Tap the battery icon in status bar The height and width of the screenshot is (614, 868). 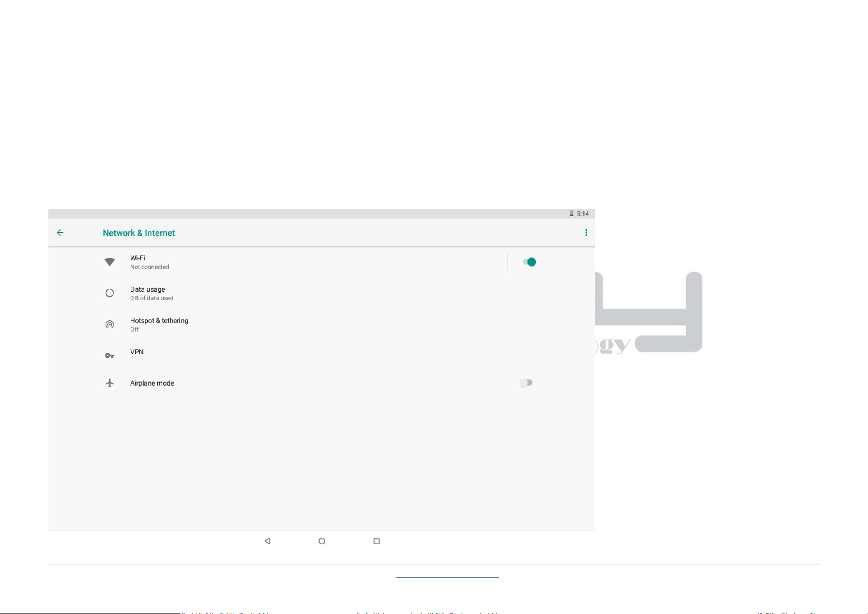coord(572,213)
